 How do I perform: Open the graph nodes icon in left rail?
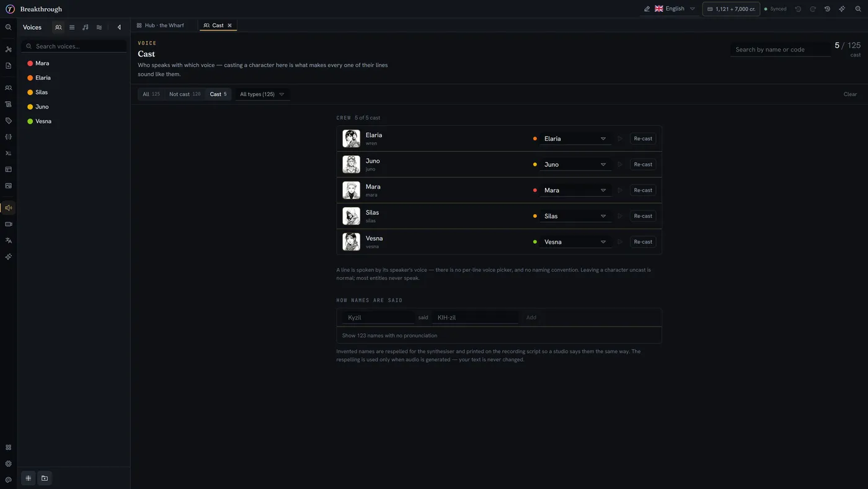9,49
